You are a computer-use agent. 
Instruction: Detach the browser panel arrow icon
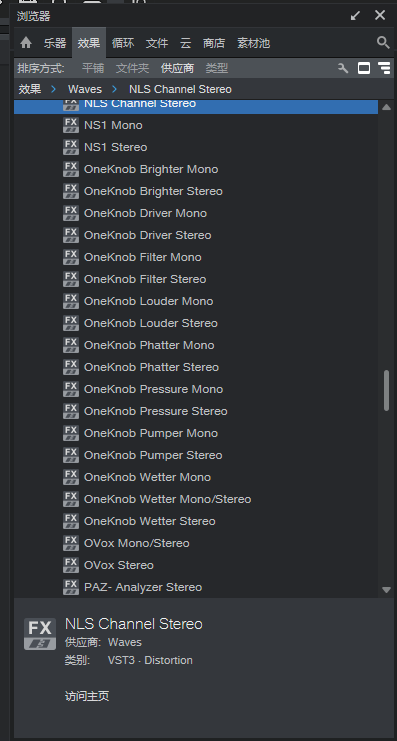355,16
